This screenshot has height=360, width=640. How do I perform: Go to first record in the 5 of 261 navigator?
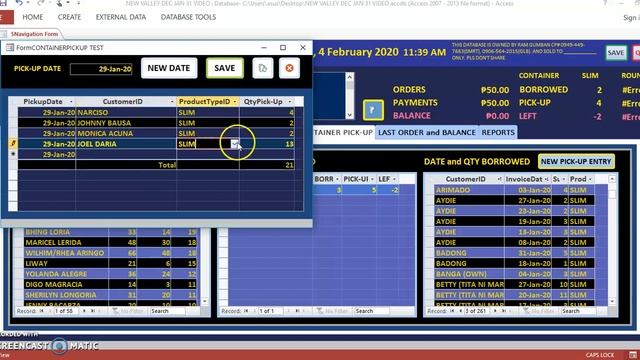coord(452,311)
